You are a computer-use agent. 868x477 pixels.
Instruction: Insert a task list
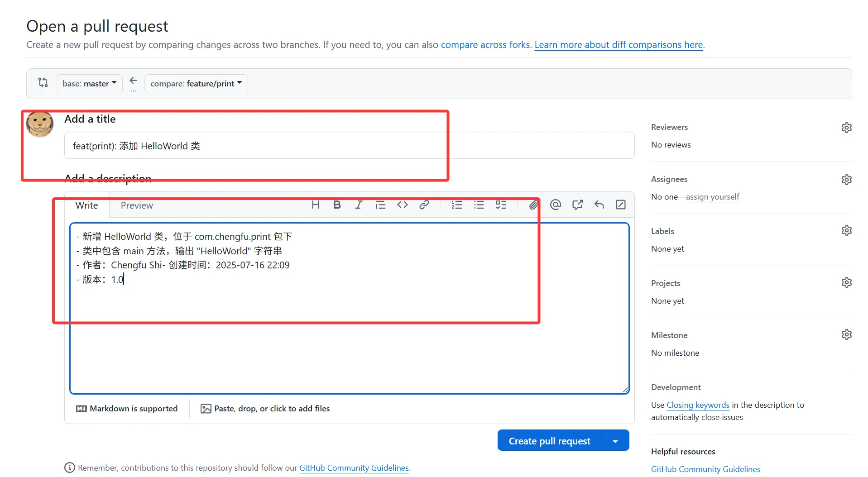(x=501, y=205)
